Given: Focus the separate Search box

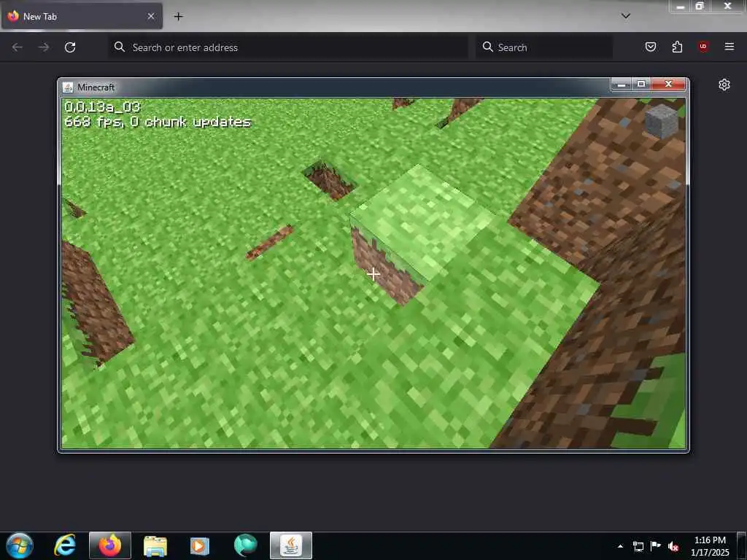Looking at the screenshot, I should [x=544, y=47].
